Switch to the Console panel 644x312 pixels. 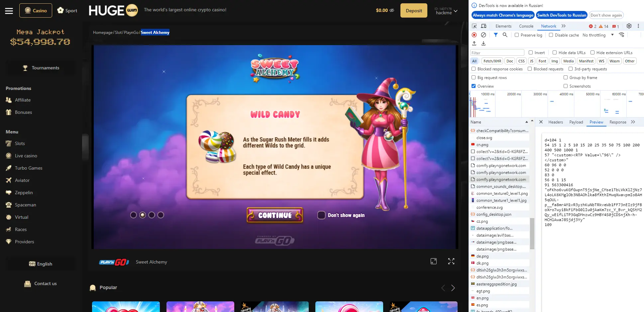[526, 26]
